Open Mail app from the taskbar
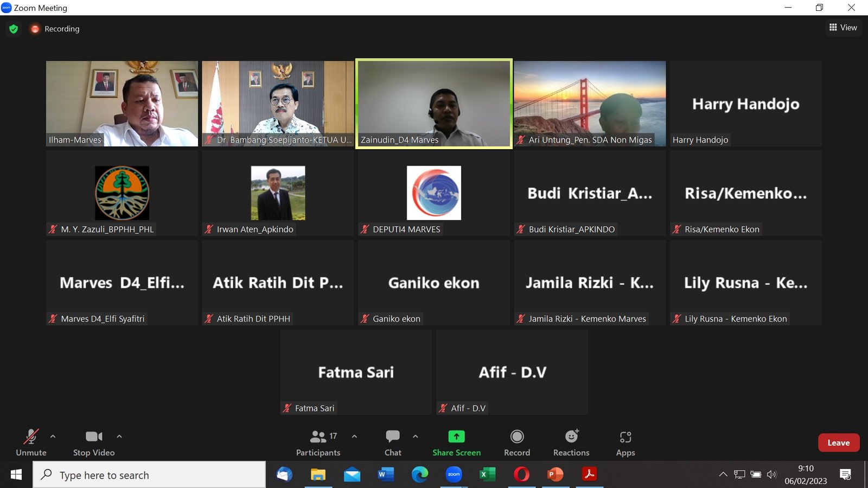 click(x=352, y=475)
